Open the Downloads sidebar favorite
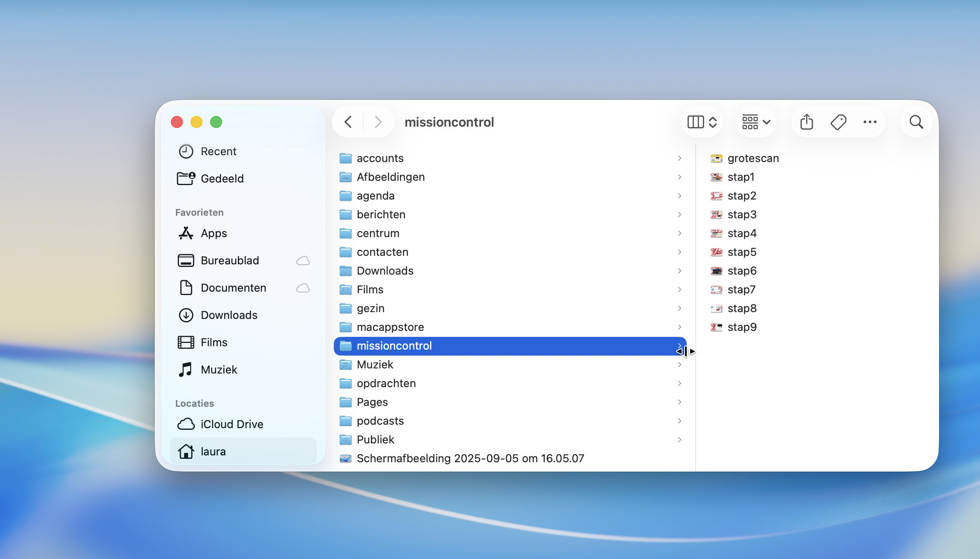The width and height of the screenshot is (980, 559). (228, 315)
